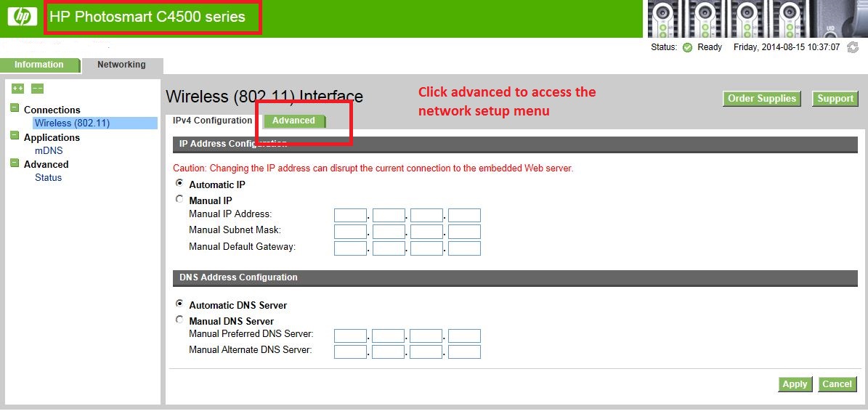Click the date and time text
Image resolution: width=868 pixels, height=414 pixels.
point(787,48)
